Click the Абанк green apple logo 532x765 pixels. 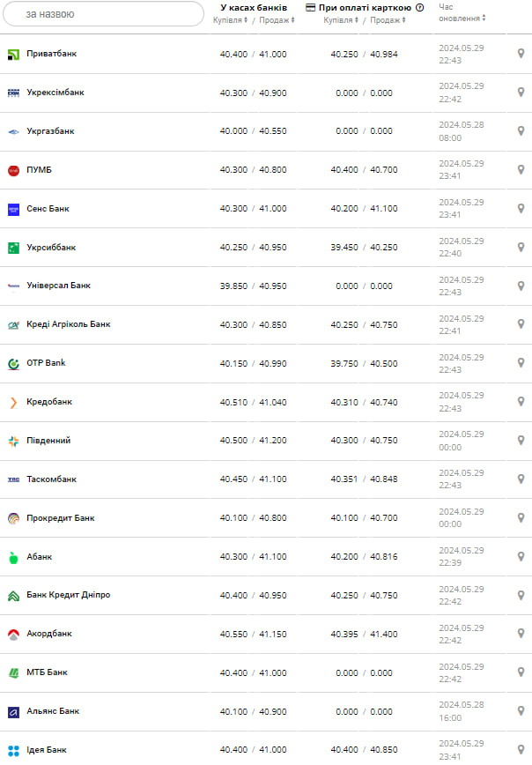pyautogui.click(x=13, y=557)
